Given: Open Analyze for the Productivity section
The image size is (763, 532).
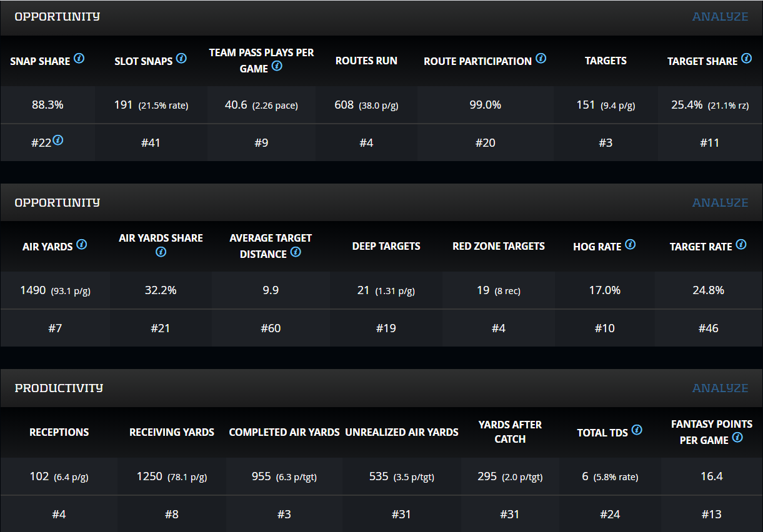Looking at the screenshot, I should [x=720, y=388].
